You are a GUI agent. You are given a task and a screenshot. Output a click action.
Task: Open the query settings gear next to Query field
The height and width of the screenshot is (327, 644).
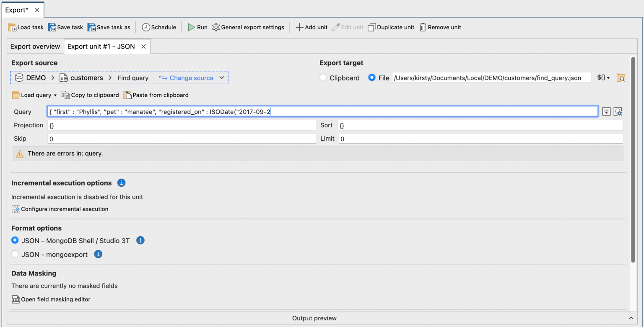[x=618, y=111]
